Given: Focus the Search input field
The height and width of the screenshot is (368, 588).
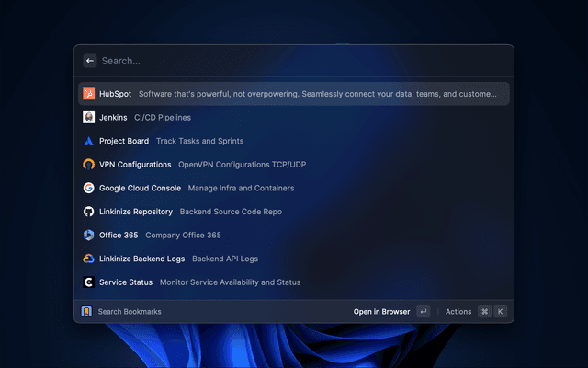Looking at the screenshot, I should [x=294, y=61].
